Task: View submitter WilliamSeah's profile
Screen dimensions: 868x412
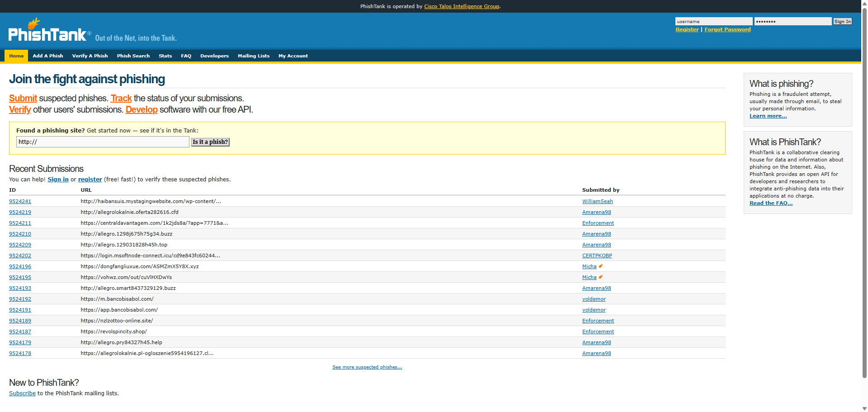Action: coord(598,201)
